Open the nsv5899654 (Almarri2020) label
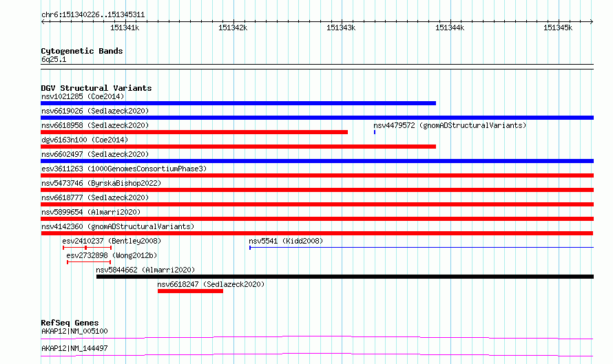The height and width of the screenshot is (364, 613). click(91, 212)
